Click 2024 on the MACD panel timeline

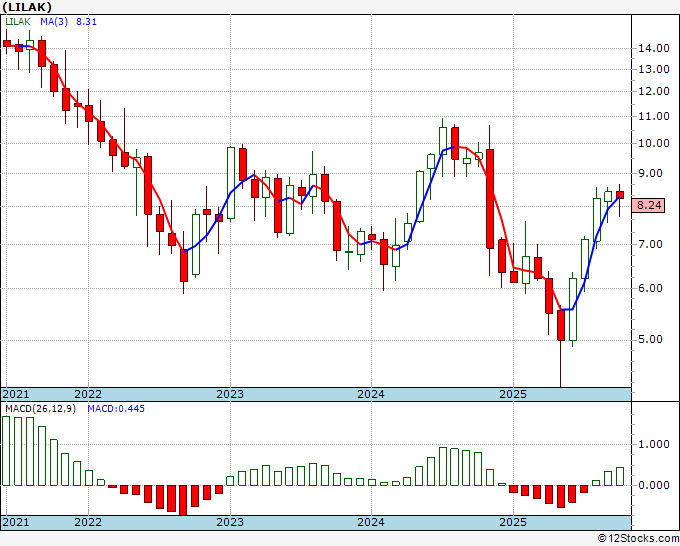tap(371, 522)
